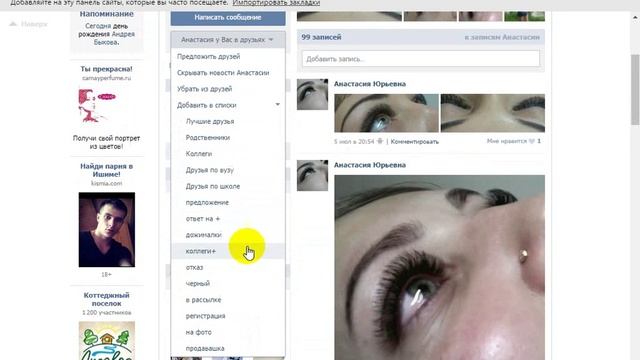Click the Наверх link

[x=34, y=24]
